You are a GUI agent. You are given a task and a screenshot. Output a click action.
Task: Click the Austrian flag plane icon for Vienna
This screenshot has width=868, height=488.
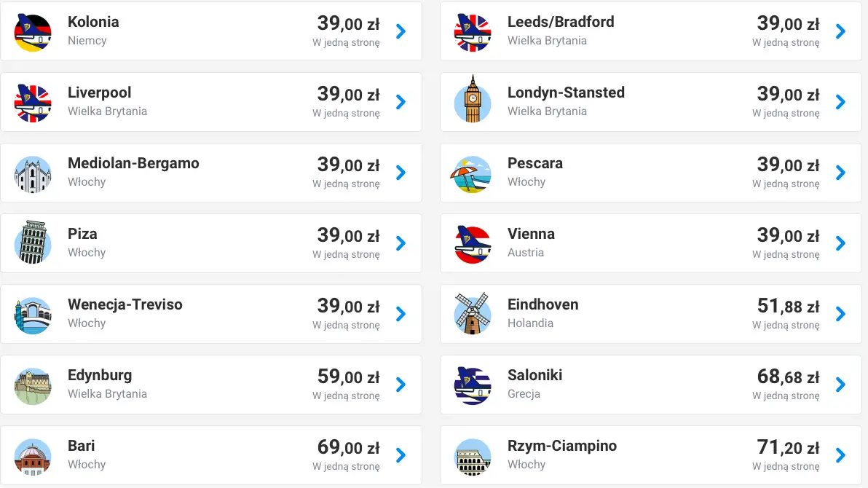pyautogui.click(x=473, y=243)
